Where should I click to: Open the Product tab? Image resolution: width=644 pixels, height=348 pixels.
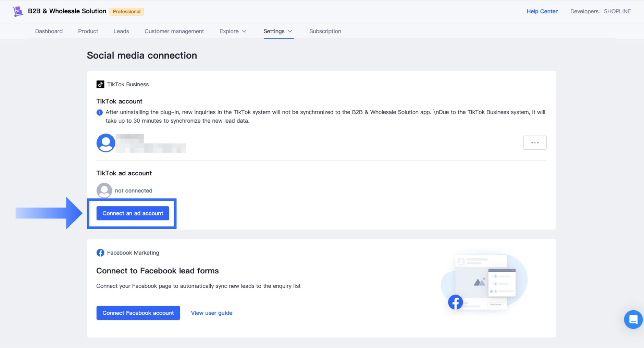(x=88, y=31)
